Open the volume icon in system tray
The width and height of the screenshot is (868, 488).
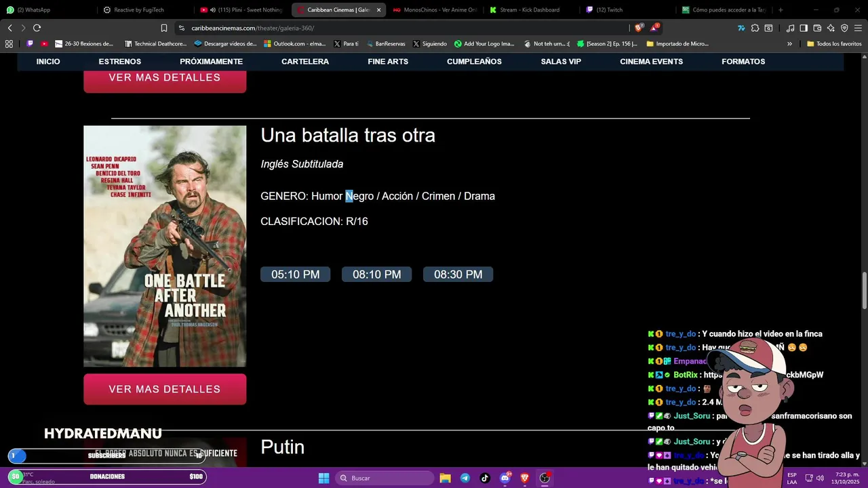click(x=820, y=478)
